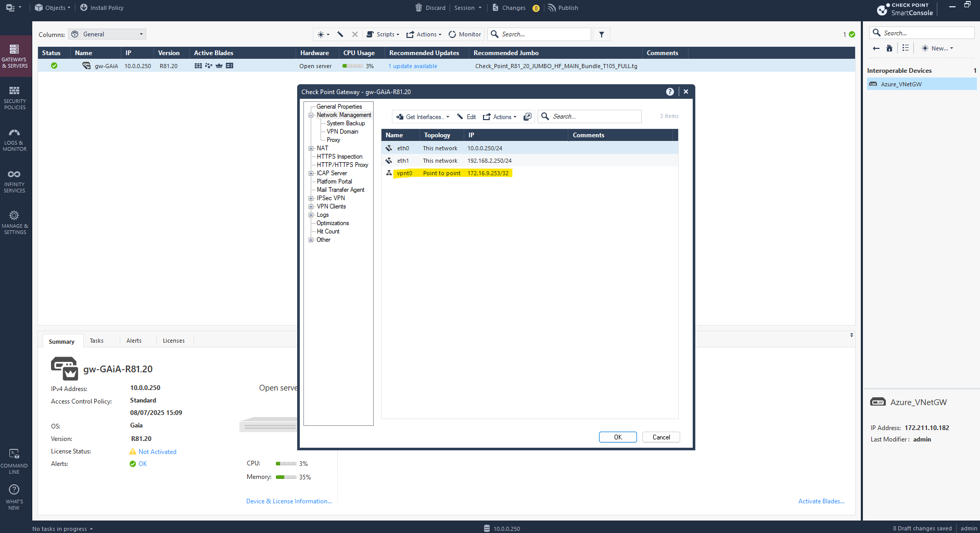This screenshot has width=980, height=533.
Task: Select HTTPS Inspection in the tree
Action: (x=339, y=157)
